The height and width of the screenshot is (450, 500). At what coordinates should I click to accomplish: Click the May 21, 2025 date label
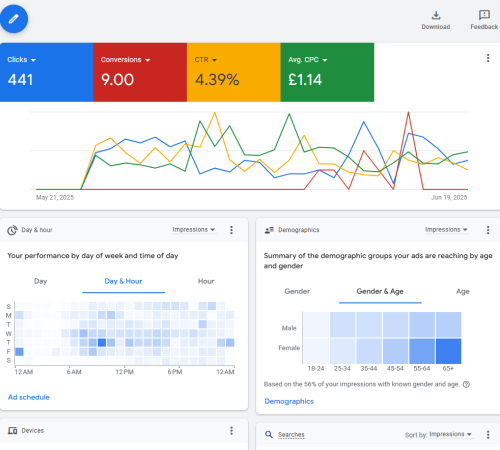pyautogui.click(x=55, y=197)
